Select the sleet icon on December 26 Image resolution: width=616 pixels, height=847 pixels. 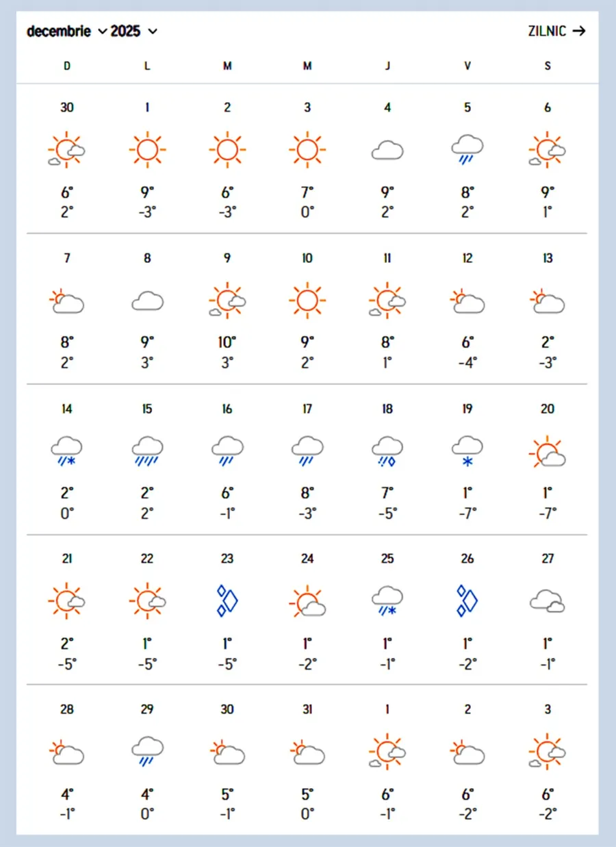(x=467, y=601)
